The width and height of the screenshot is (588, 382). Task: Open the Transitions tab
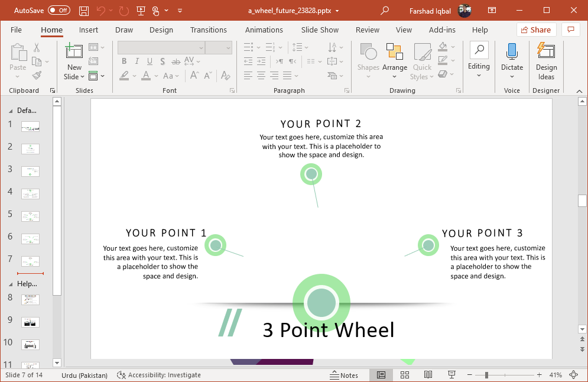click(x=208, y=30)
